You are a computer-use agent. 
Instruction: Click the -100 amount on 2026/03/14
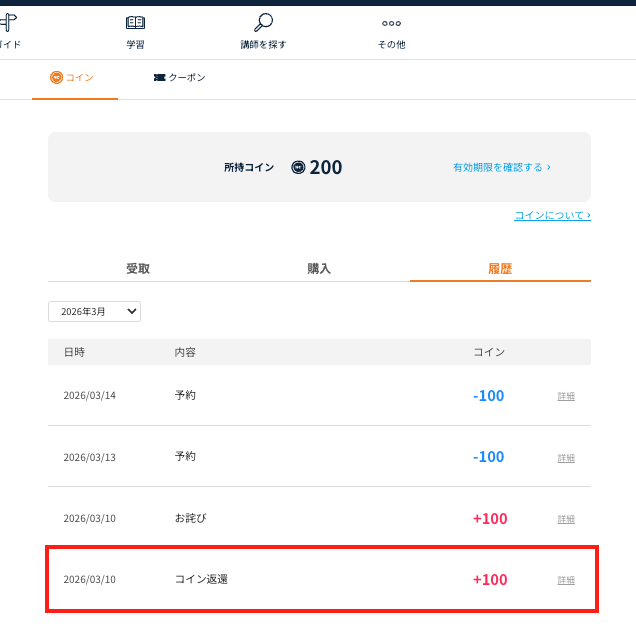click(x=488, y=396)
